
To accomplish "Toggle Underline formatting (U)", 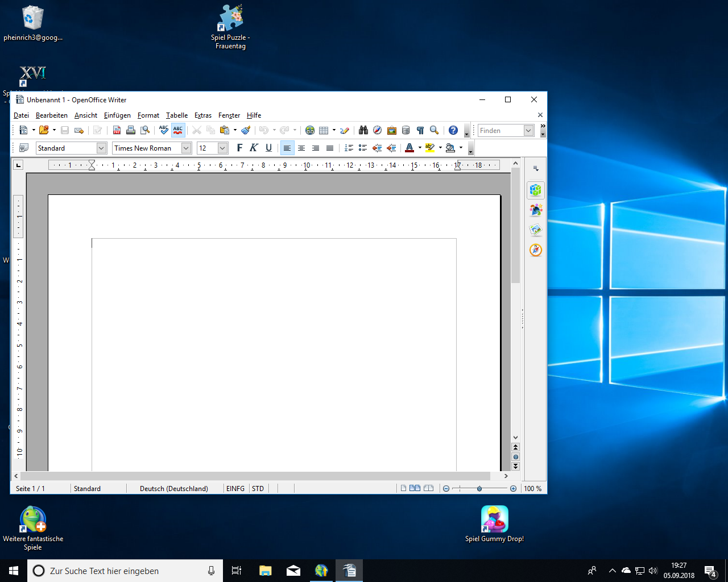I will coord(268,148).
